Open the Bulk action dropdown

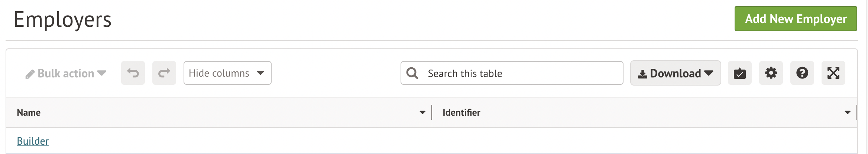(66, 73)
